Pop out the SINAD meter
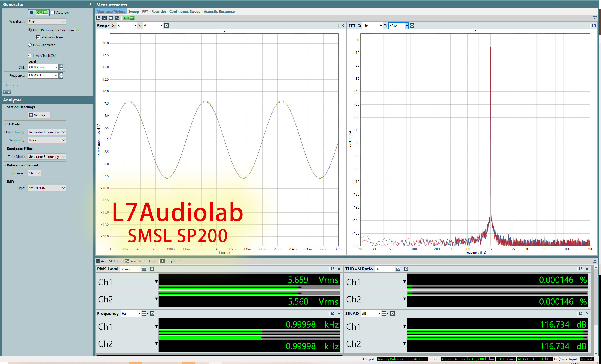The image size is (601, 364). click(581, 313)
